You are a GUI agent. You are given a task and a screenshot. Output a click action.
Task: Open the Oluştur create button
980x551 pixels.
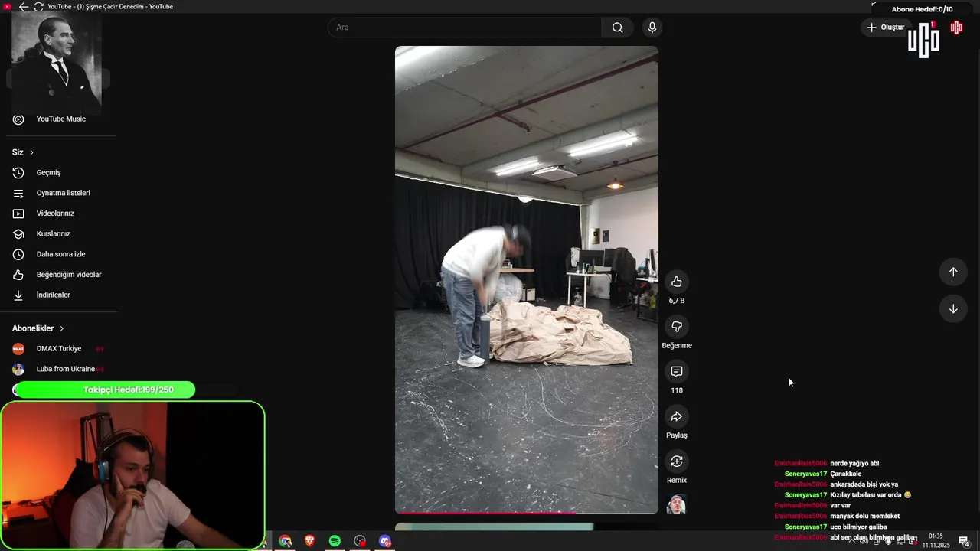(885, 28)
